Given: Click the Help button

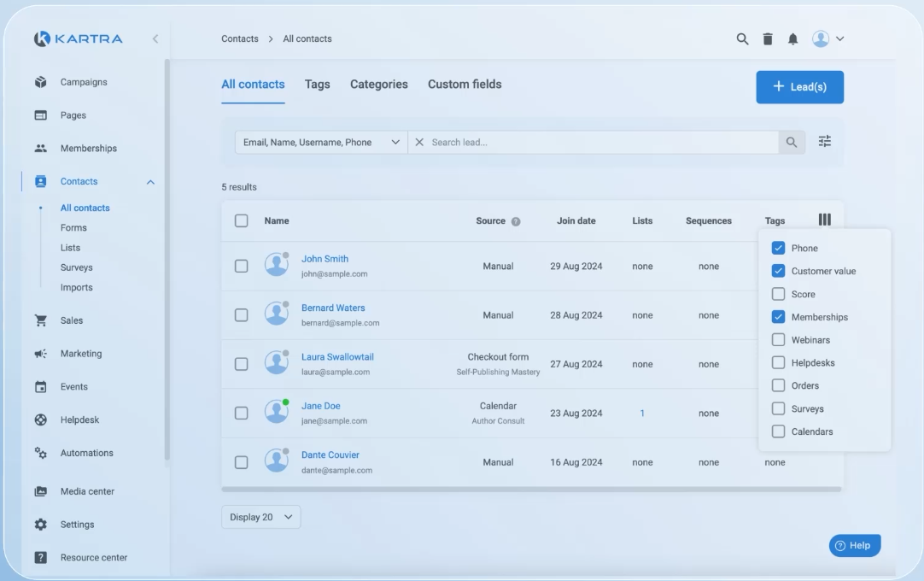Looking at the screenshot, I should [855, 546].
